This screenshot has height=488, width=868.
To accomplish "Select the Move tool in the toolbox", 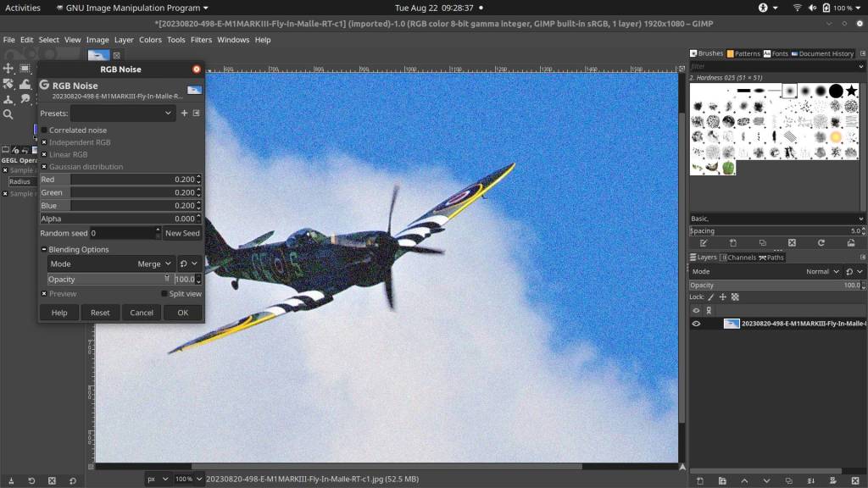I will 8,68.
